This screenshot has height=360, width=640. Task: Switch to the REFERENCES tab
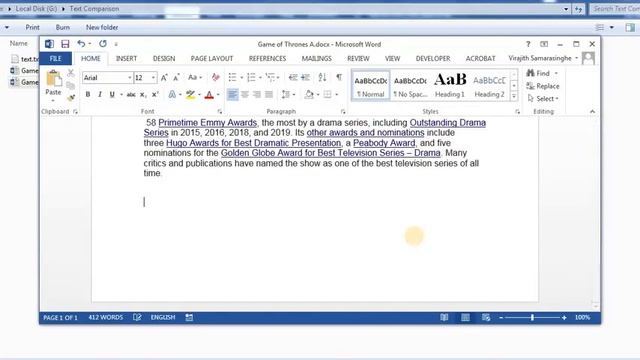point(267,58)
